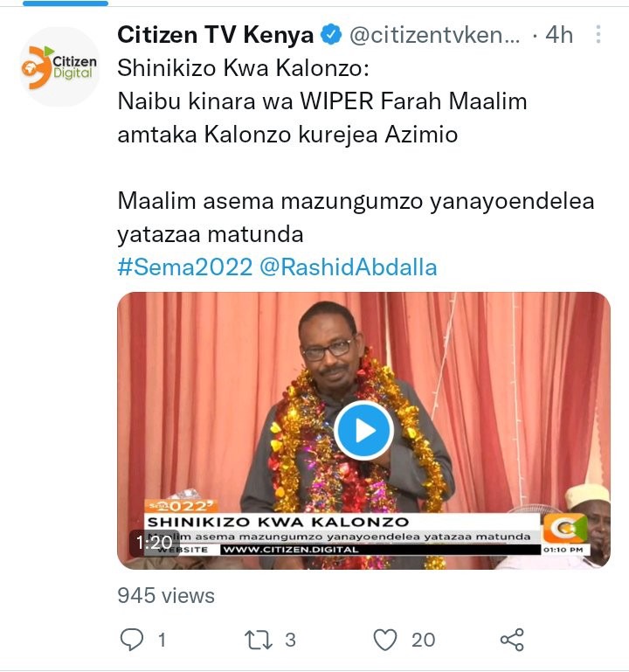Play the Shinikizo Kwa Kalonzo video
This screenshot has height=672, width=629.
click(x=363, y=430)
